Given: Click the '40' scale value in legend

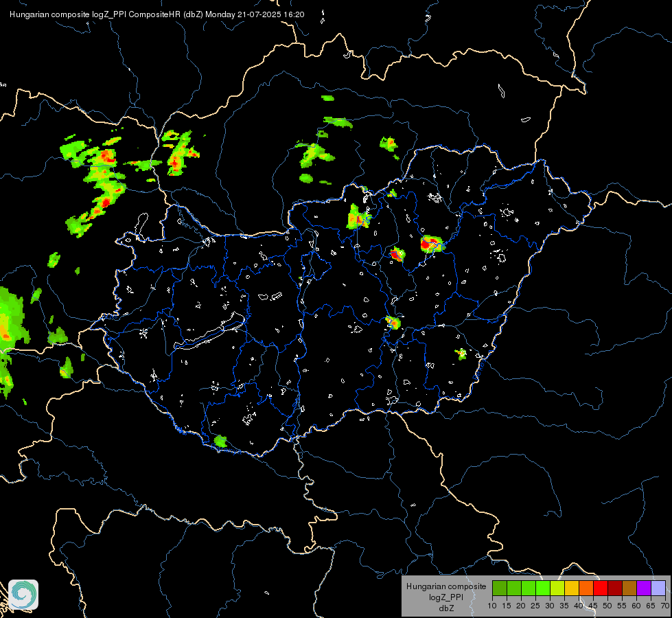Looking at the screenshot, I should [579, 606].
